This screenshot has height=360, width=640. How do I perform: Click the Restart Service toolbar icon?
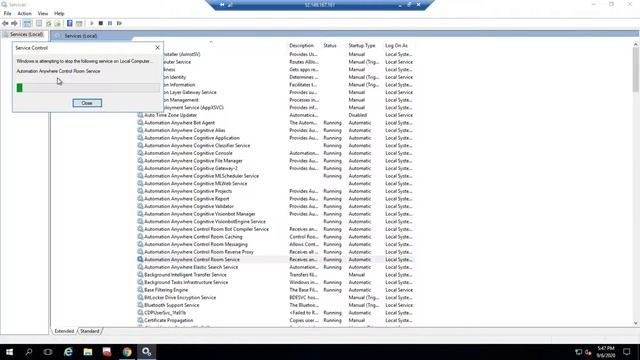click(x=119, y=23)
